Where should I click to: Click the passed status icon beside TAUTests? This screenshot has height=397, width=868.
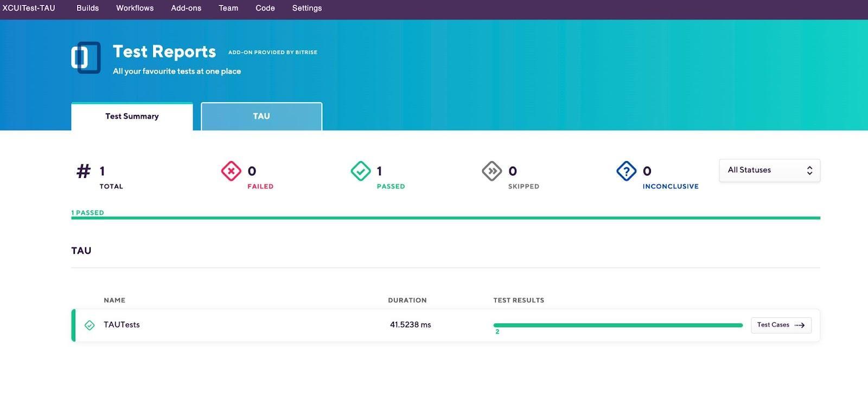coord(90,325)
